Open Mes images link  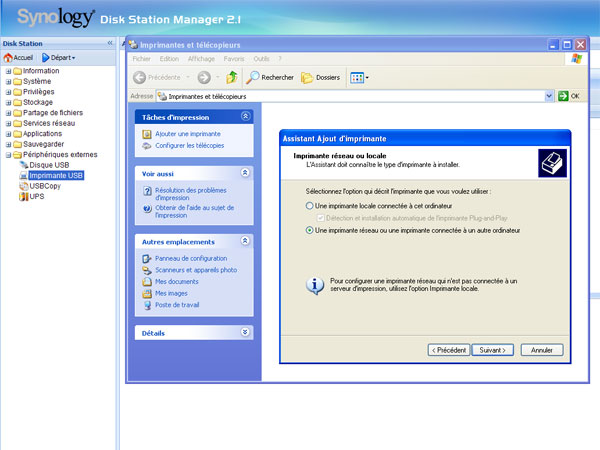171,293
